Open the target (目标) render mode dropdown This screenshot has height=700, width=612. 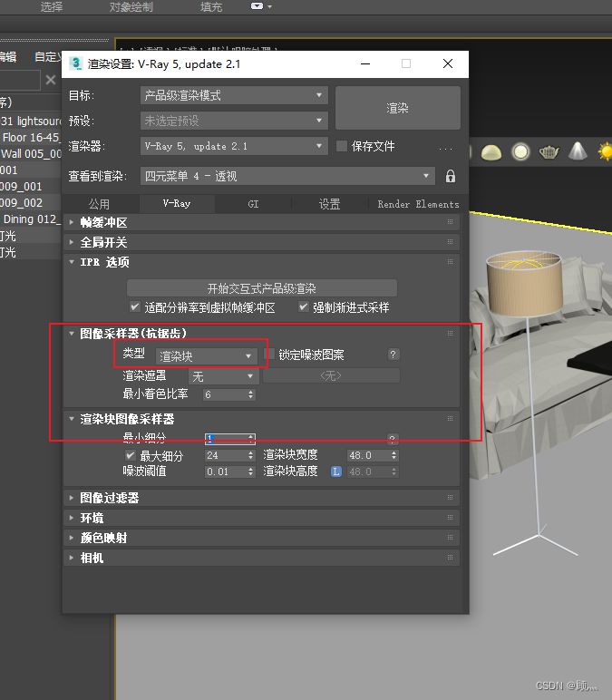click(x=234, y=95)
